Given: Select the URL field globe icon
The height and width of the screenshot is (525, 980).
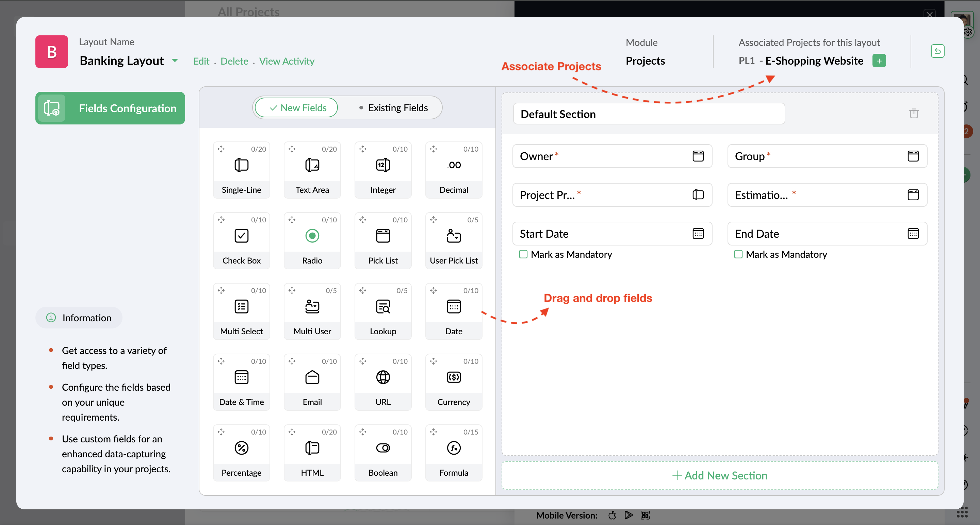Looking at the screenshot, I should pyautogui.click(x=383, y=377).
